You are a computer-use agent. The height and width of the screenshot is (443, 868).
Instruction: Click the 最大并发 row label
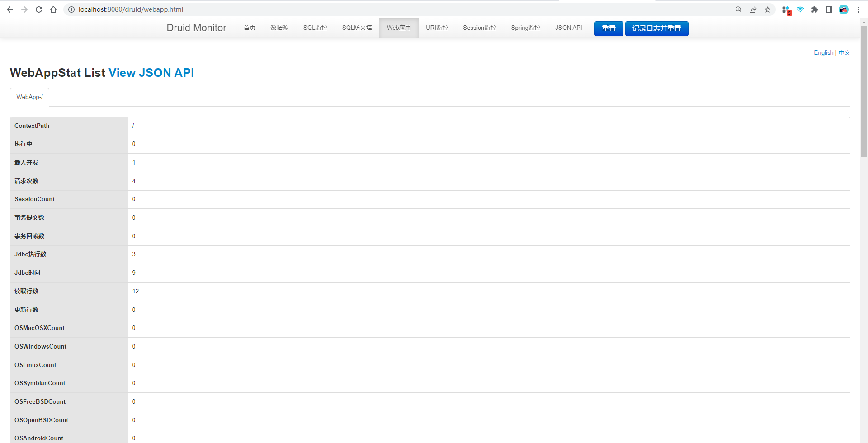pos(26,162)
